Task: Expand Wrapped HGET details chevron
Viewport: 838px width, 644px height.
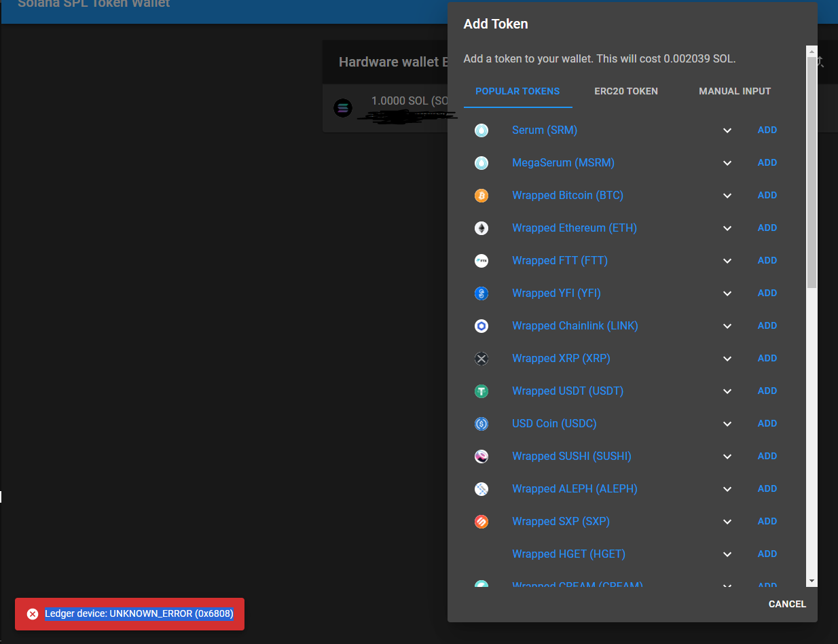Action: [727, 554]
